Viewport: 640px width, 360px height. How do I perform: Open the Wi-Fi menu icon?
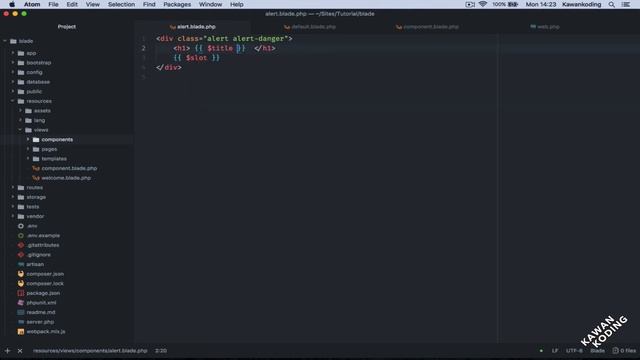click(x=483, y=4)
